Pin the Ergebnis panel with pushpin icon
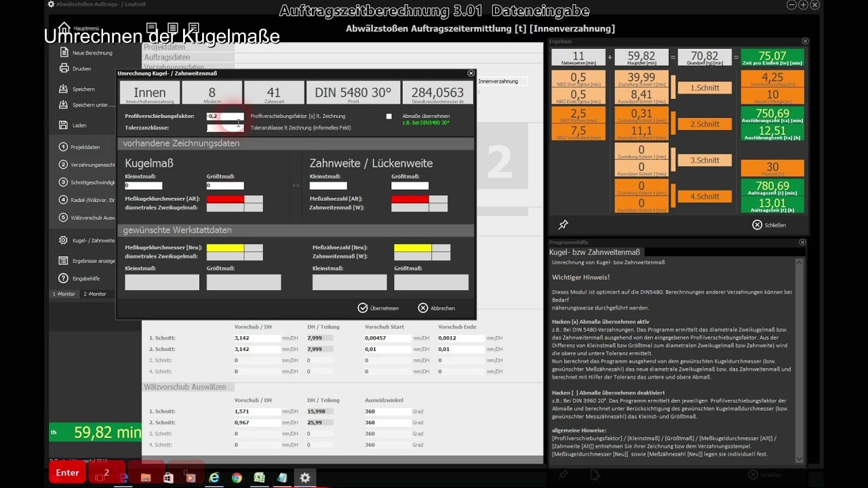 point(563,225)
